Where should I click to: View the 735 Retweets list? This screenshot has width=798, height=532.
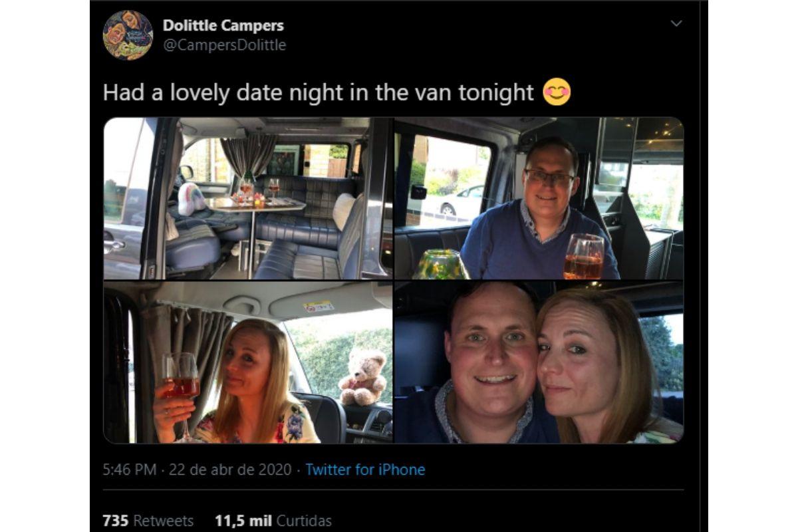pos(148,520)
